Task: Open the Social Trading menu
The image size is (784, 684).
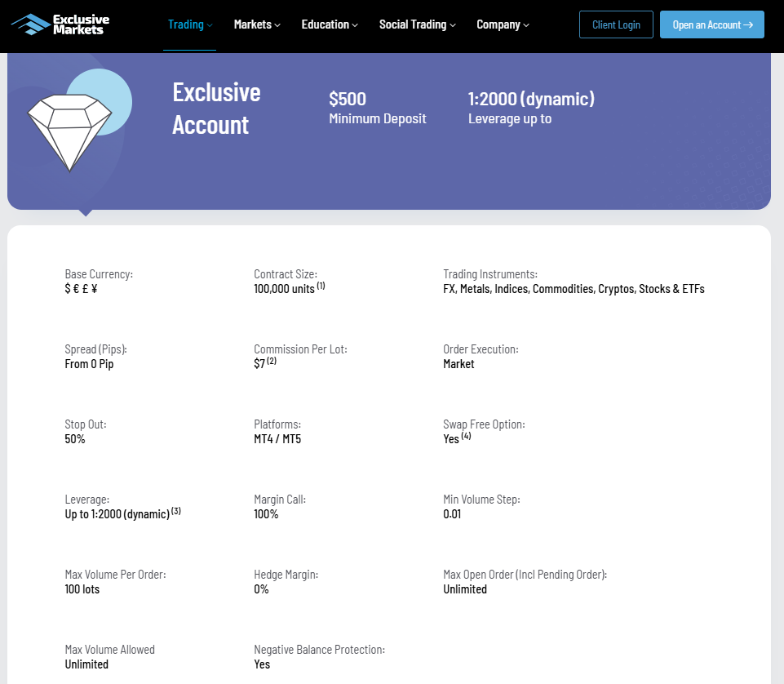Action: [418, 24]
